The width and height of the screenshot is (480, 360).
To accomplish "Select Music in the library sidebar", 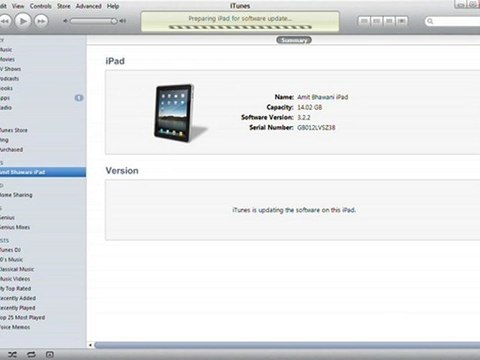I will click(x=6, y=50).
